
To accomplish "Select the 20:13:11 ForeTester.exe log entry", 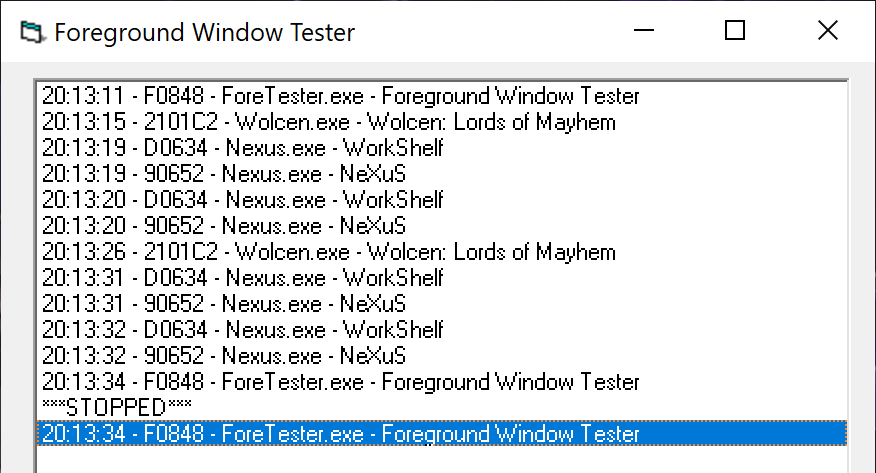I will click(x=340, y=97).
